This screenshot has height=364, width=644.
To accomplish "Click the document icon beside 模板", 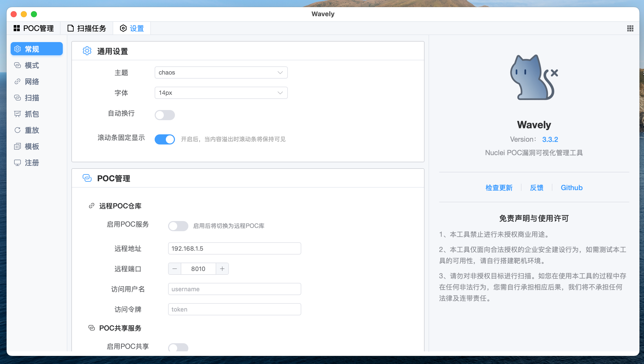I will coord(17,146).
